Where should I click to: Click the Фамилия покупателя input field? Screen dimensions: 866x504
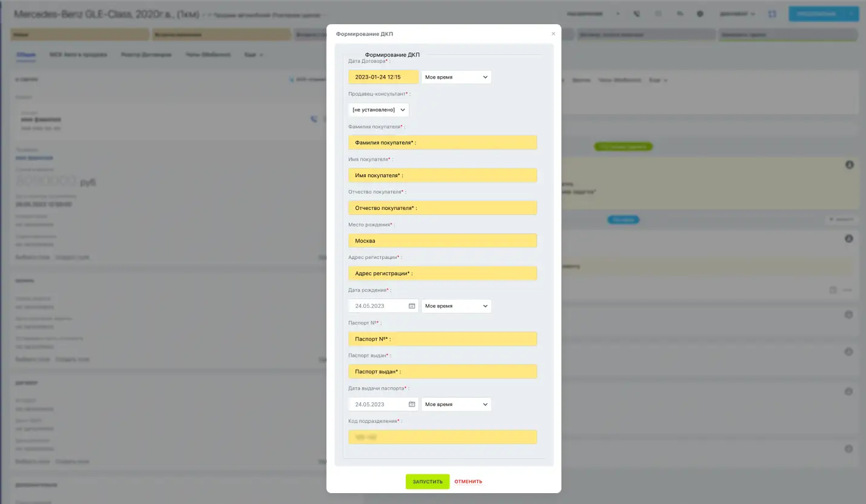coord(443,142)
